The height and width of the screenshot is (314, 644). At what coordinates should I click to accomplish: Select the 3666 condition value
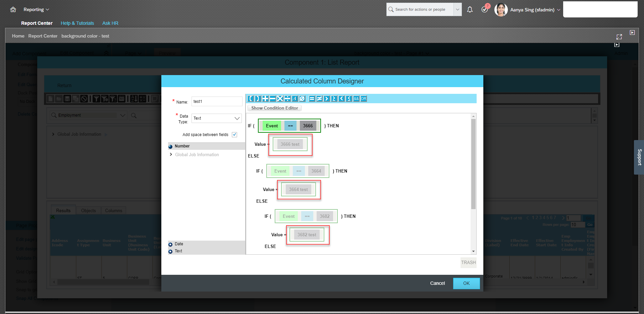308,126
